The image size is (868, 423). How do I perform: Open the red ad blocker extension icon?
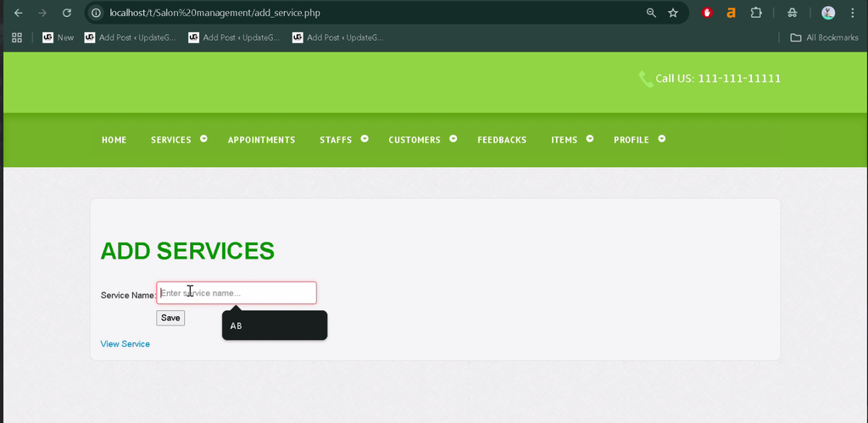click(707, 13)
